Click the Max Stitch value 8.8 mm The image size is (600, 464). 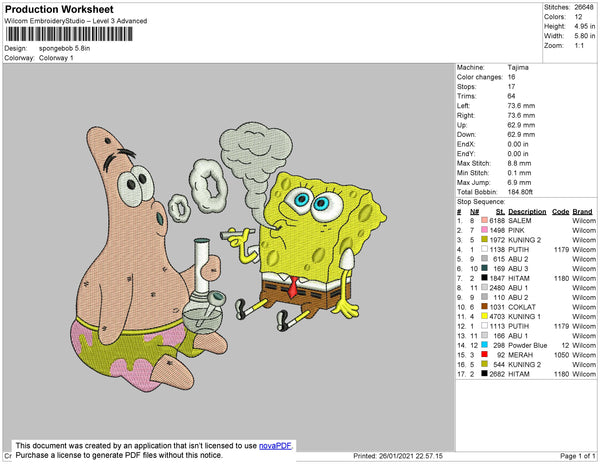tap(519, 163)
